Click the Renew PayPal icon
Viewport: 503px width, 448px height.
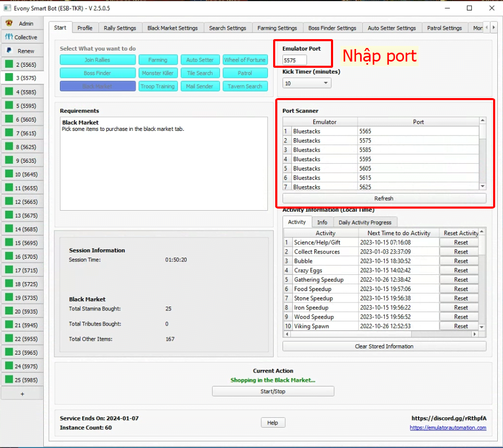pyautogui.click(x=8, y=51)
